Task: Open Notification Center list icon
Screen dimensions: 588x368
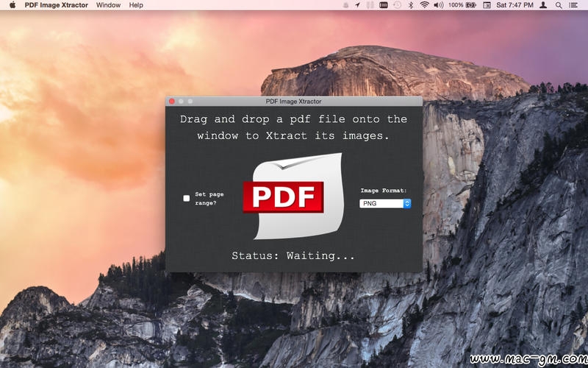Action: coord(573,5)
